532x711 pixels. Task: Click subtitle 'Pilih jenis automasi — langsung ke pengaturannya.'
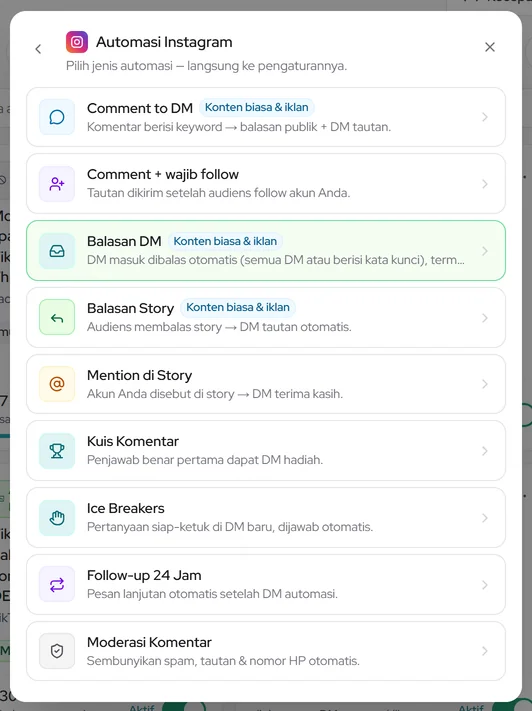coord(206,66)
